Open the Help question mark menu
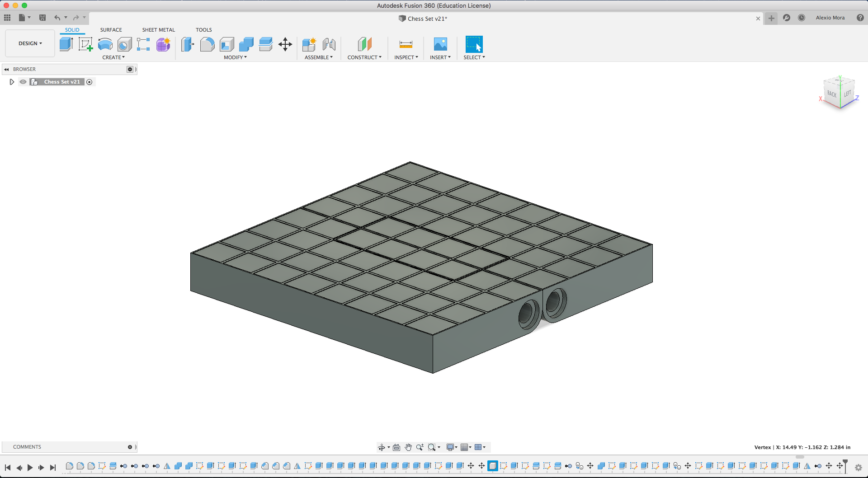Image resolution: width=868 pixels, height=478 pixels. (860, 18)
